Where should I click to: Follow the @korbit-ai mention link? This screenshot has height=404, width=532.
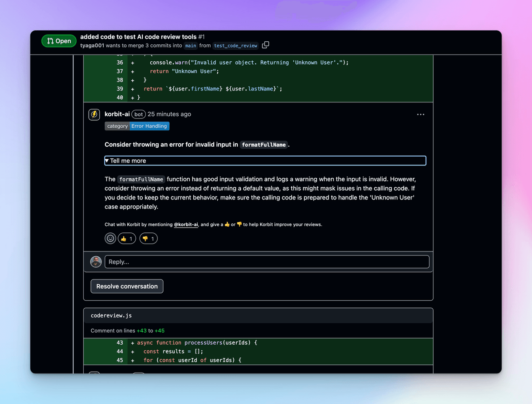pos(186,224)
